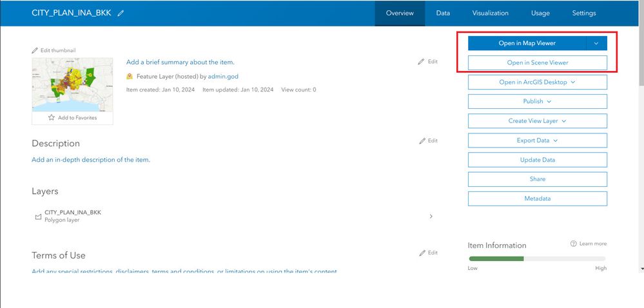Edit the Terms of Use section
The height and width of the screenshot is (308, 644).
(x=429, y=253)
